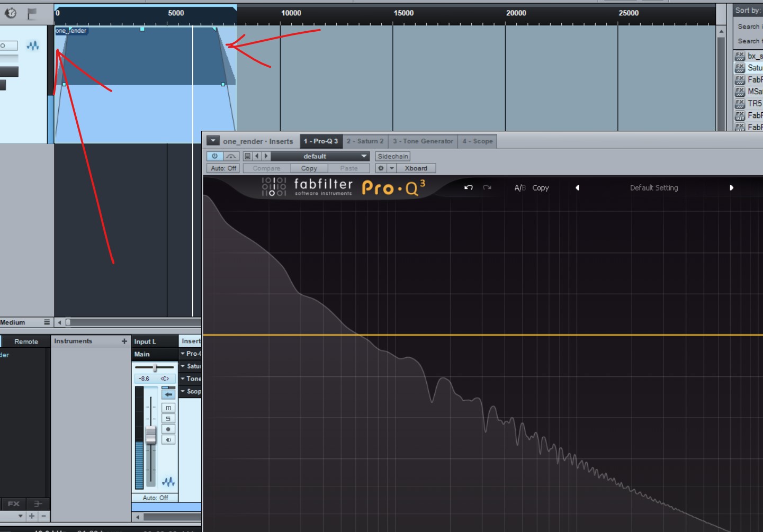Select the one_render audio clip label
763x532 pixels.
71,31
